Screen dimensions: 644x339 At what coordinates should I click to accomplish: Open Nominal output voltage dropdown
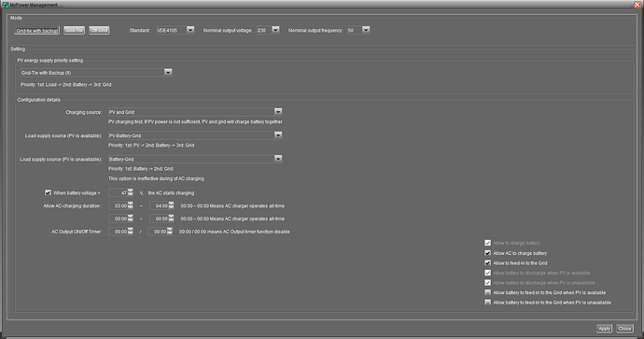pos(276,30)
